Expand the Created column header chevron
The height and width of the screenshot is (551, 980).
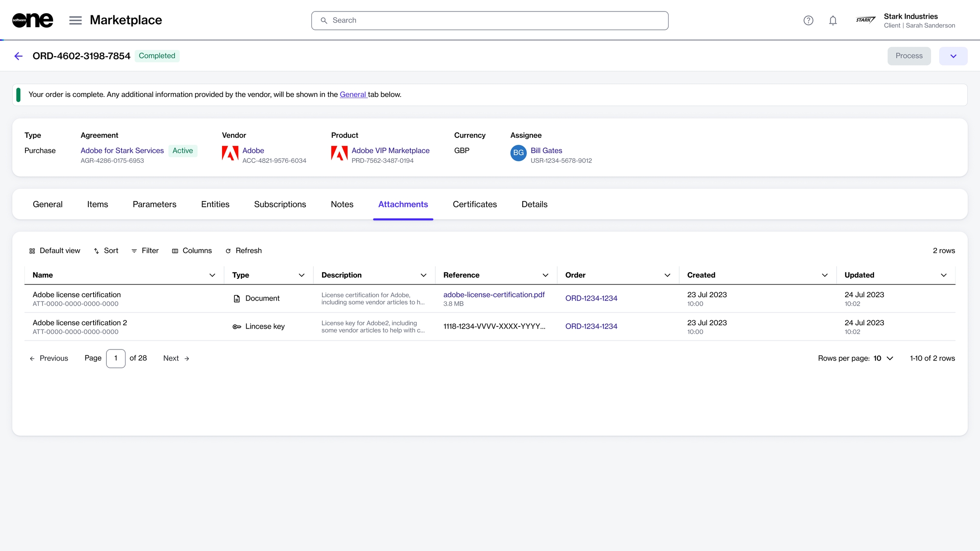click(824, 275)
